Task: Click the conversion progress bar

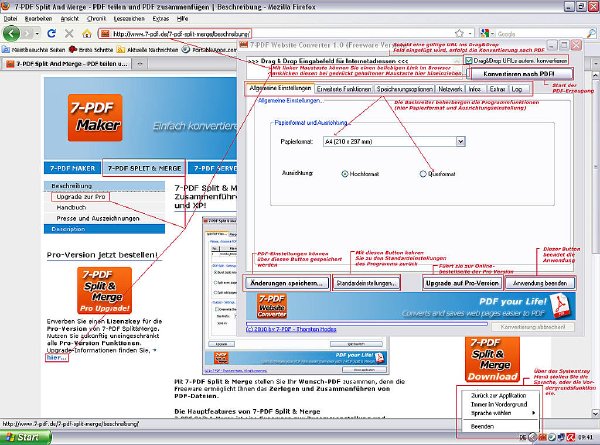Action: [367, 324]
